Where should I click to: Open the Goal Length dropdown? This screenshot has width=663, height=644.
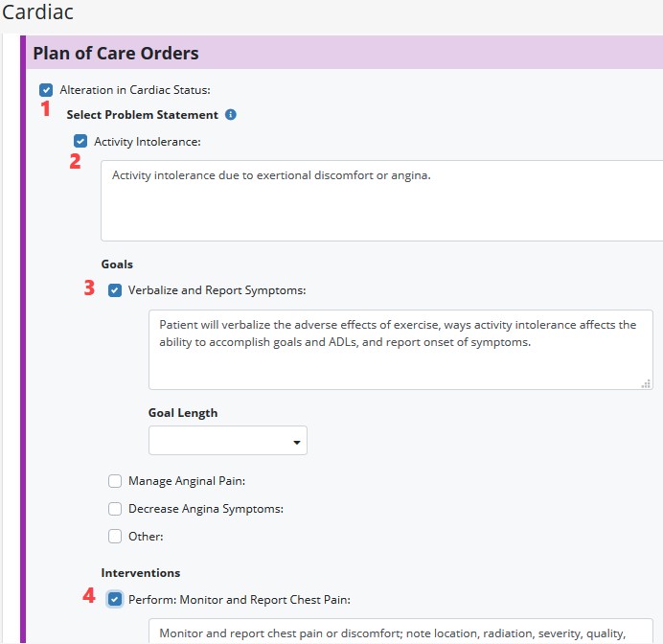point(227,441)
